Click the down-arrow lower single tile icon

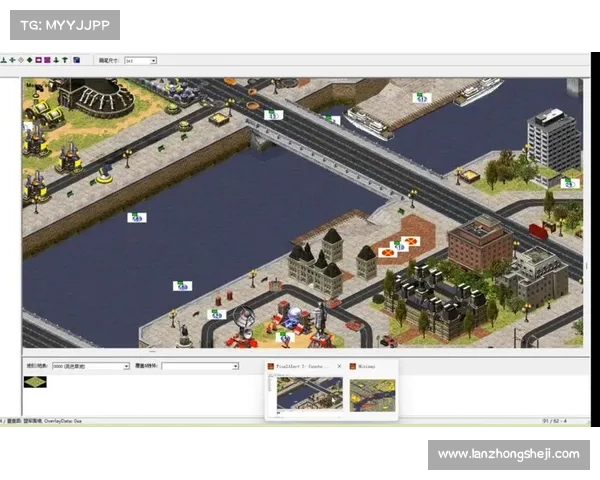click(x=56, y=60)
